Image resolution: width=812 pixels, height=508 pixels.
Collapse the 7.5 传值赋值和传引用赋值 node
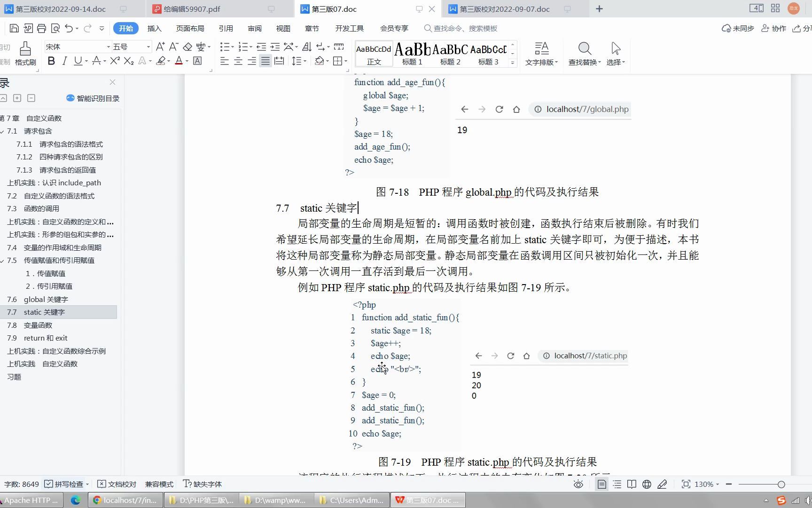(3, 261)
